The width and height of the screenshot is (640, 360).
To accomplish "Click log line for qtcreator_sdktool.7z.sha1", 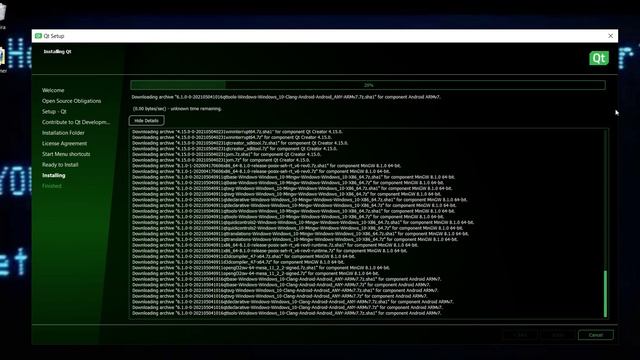I will click(x=240, y=143).
